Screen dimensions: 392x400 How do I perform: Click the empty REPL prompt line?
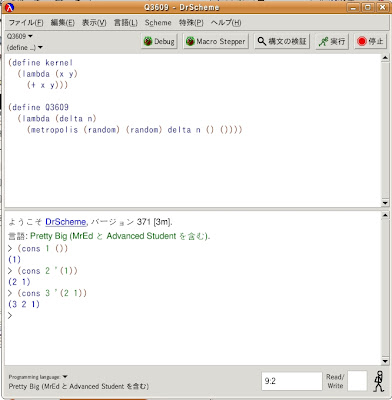coord(10,315)
